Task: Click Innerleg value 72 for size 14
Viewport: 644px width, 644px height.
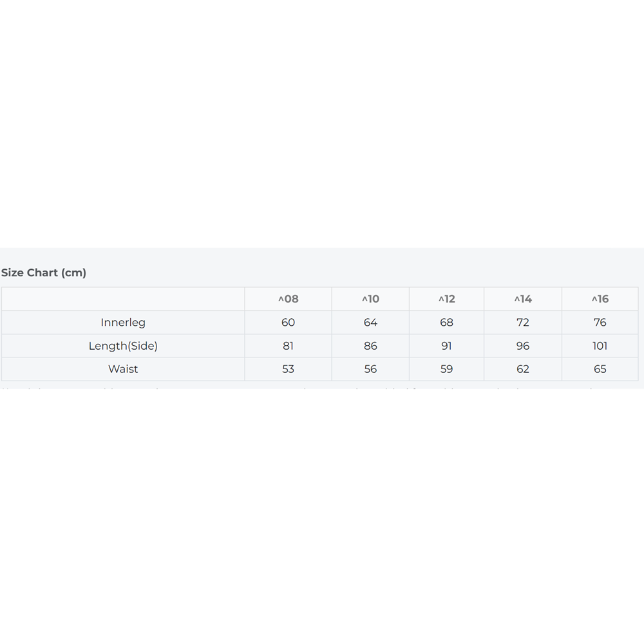Action: (x=523, y=323)
